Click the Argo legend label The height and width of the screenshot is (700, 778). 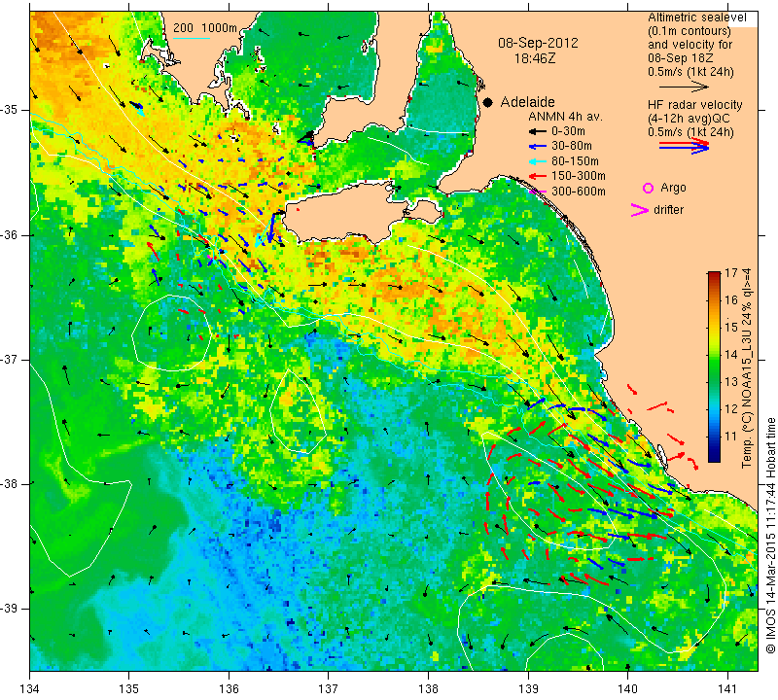click(x=673, y=188)
